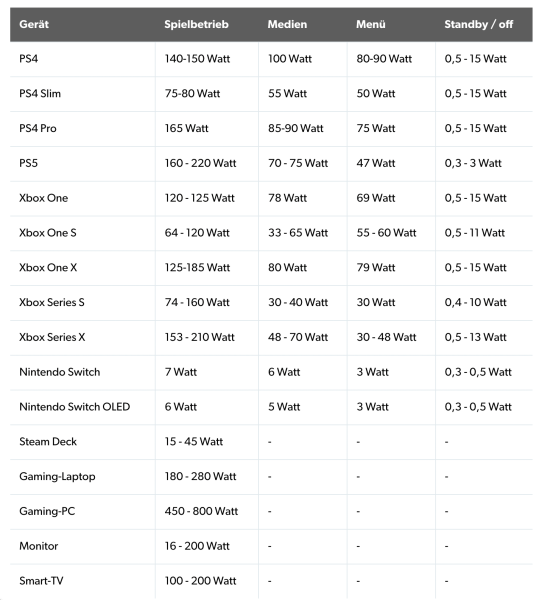Click the Gerät column header
This screenshot has width=539, height=600.
point(34,24)
